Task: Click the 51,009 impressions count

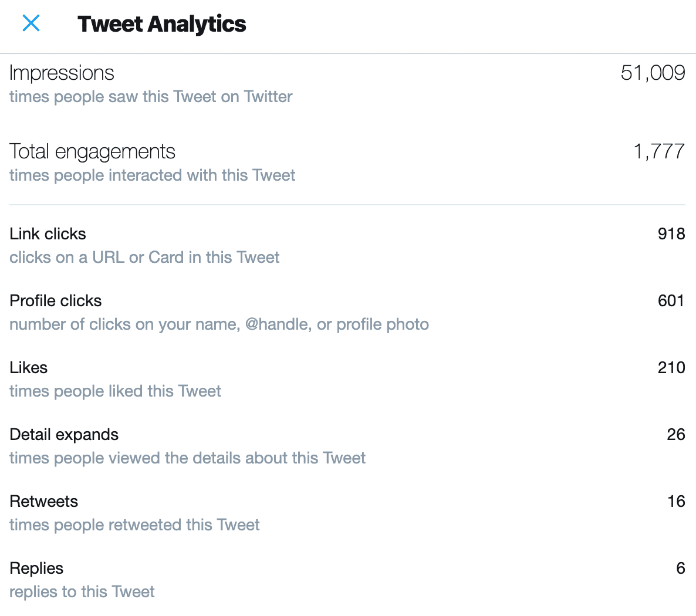Action: click(653, 73)
